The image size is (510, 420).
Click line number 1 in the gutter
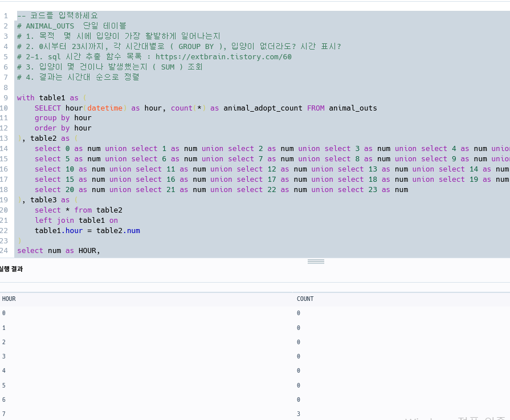6,15
